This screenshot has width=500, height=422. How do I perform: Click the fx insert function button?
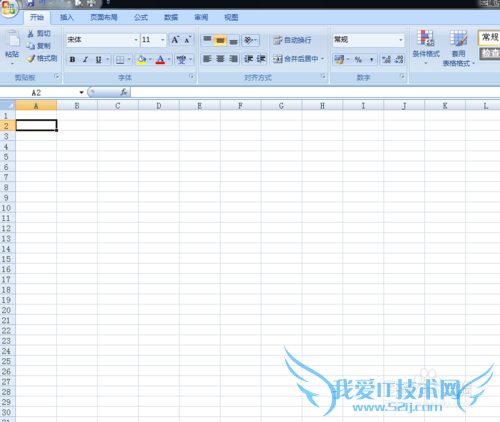coord(124,92)
